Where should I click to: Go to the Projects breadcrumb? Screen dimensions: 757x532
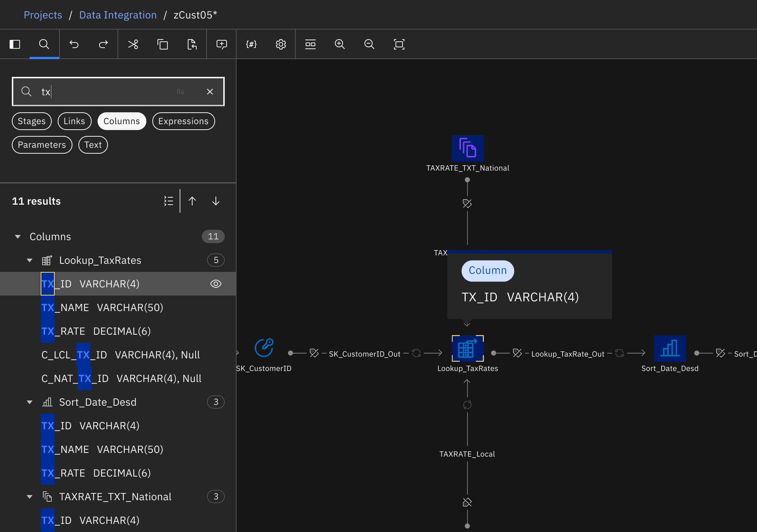(x=43, y=15)
